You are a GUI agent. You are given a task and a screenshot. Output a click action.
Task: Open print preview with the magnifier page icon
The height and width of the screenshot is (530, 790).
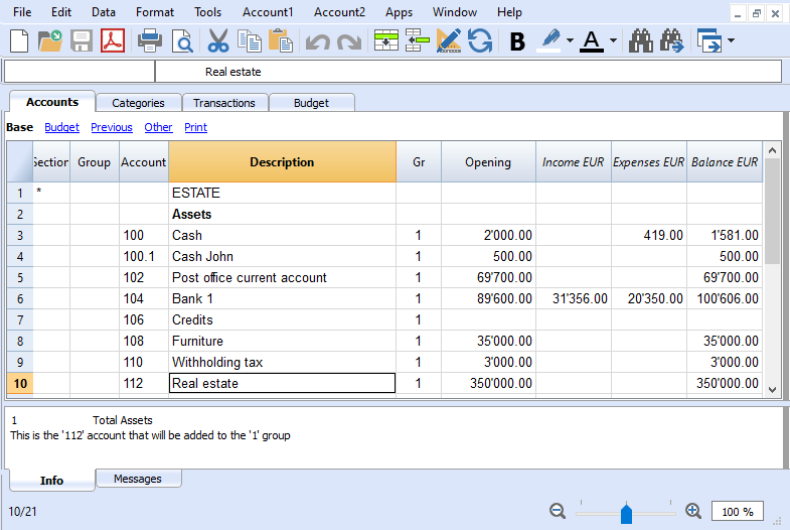pos(182,41)
